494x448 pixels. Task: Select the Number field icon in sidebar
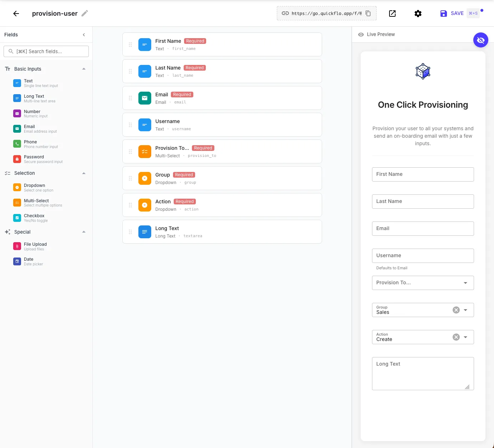(x=17, y=113)
